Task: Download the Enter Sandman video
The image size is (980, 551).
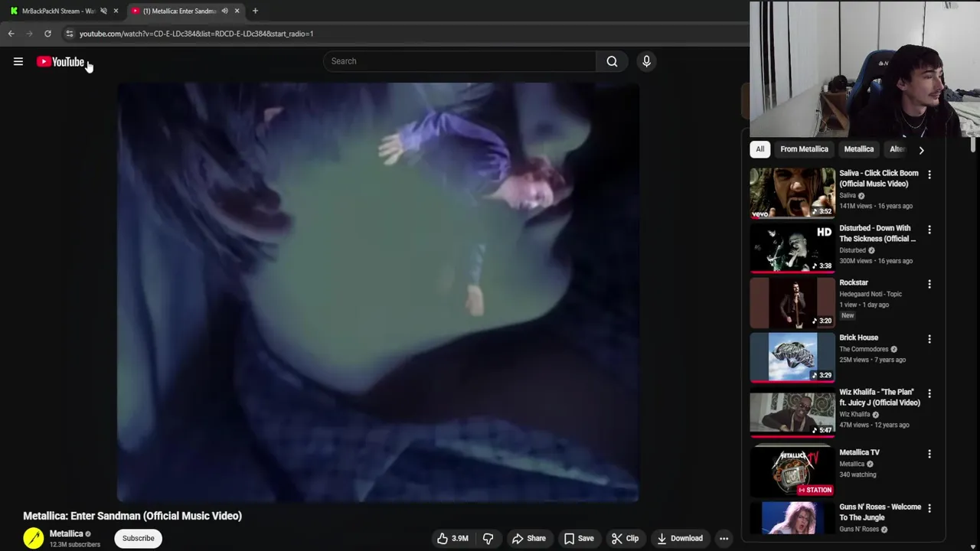Action: 680,538
